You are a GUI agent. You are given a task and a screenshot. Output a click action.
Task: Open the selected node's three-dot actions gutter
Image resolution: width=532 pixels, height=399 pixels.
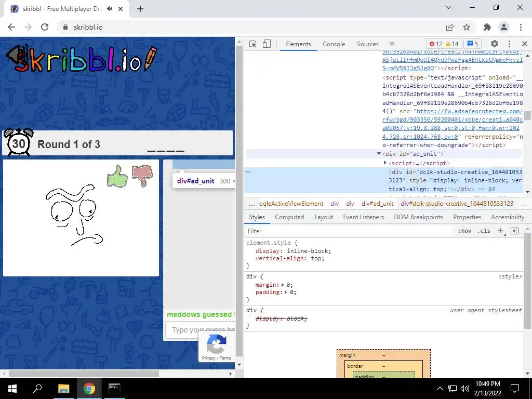[x=248, y=171]
